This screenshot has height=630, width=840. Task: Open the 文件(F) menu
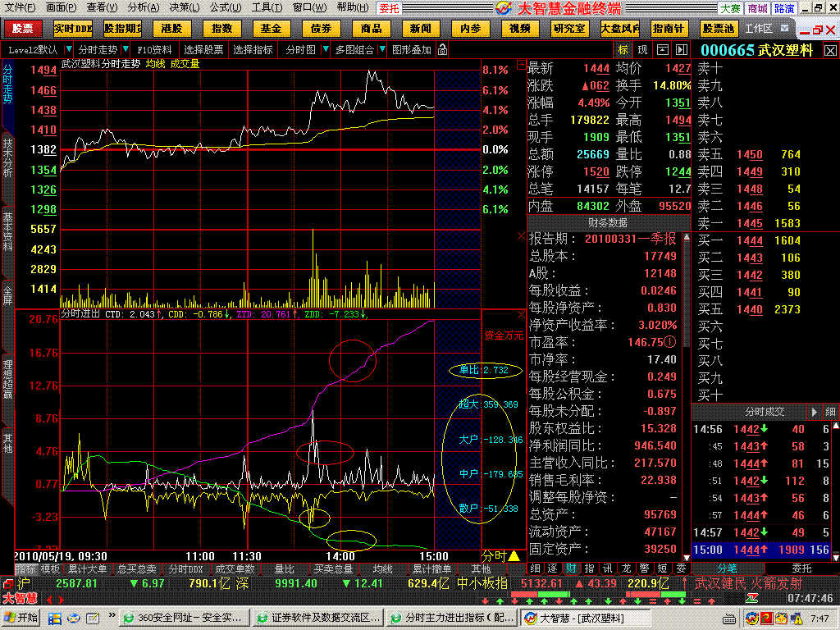pos(20,7)
